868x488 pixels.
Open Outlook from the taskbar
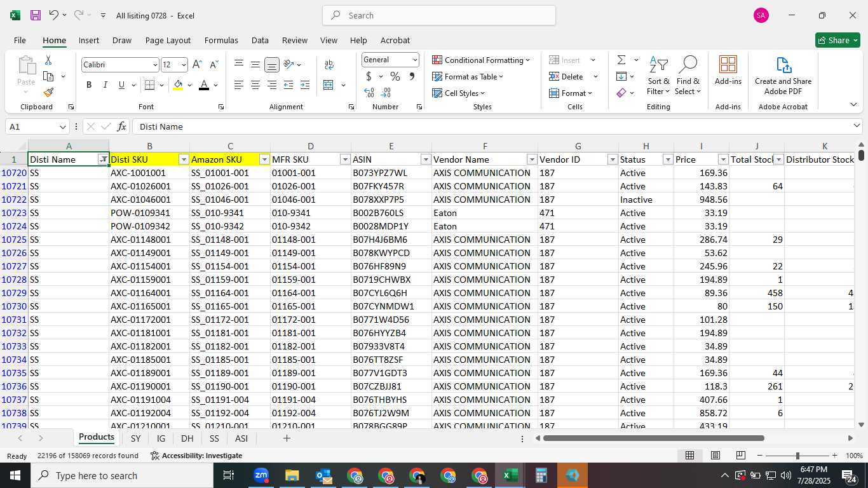point(323,475)
